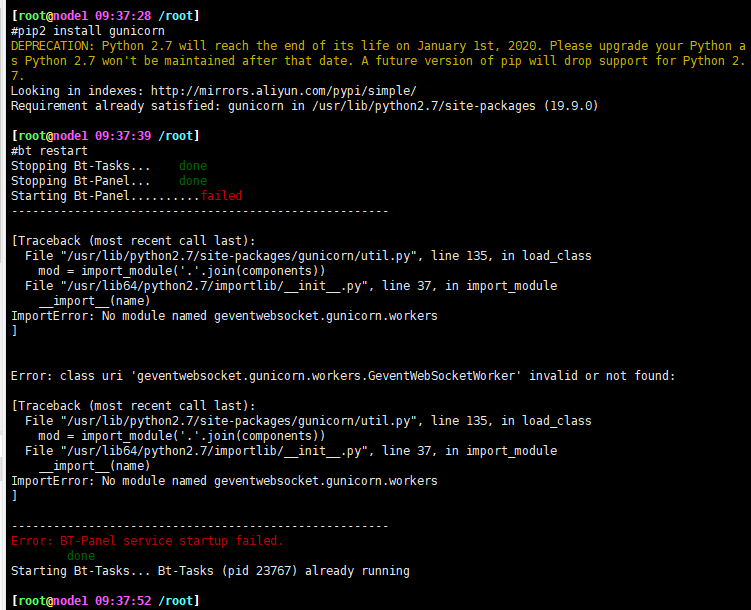Click the '#bt restart' command line
751x610 pixels.
(x=49, y=151)
